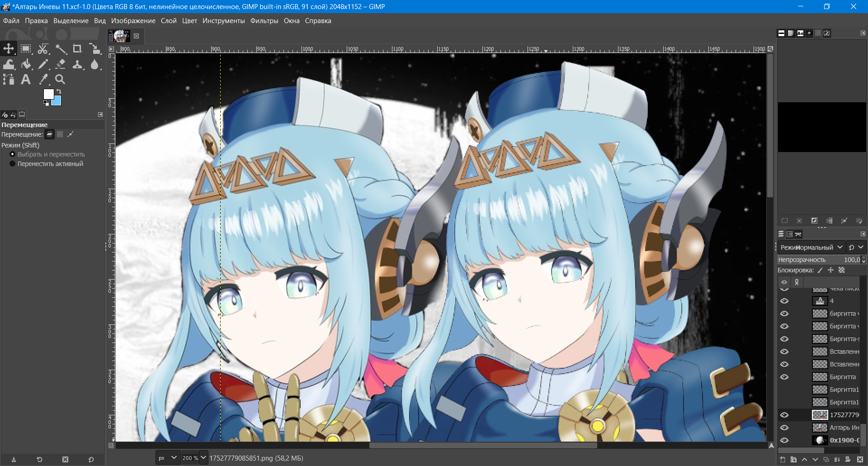Screen dimensions: 868x466
Task: Open the layer mode group switcher dropdown
Action: pos(856,247)
